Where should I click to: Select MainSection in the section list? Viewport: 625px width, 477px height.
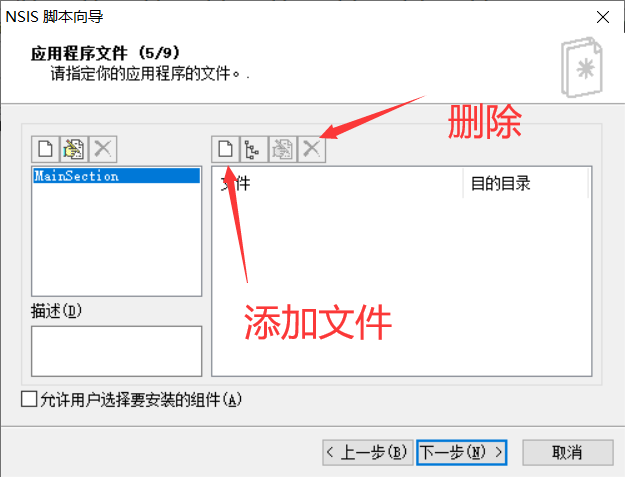coord(116,176)
